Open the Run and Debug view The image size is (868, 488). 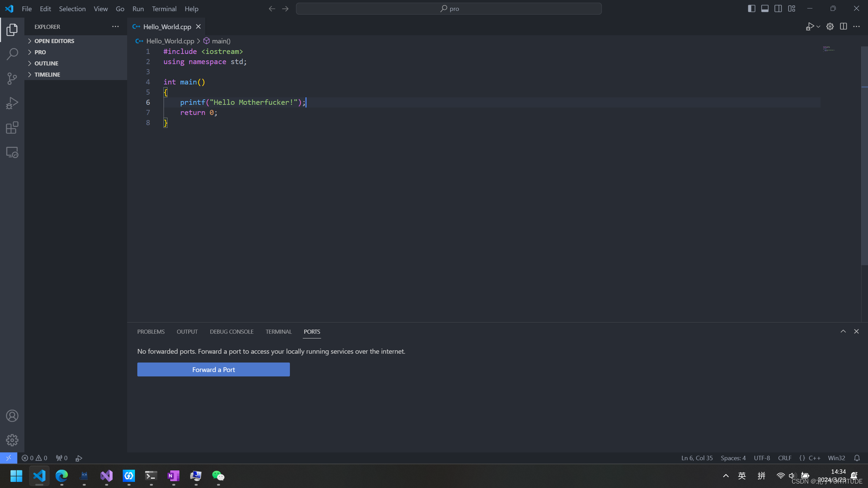click(x=12, y=103)
